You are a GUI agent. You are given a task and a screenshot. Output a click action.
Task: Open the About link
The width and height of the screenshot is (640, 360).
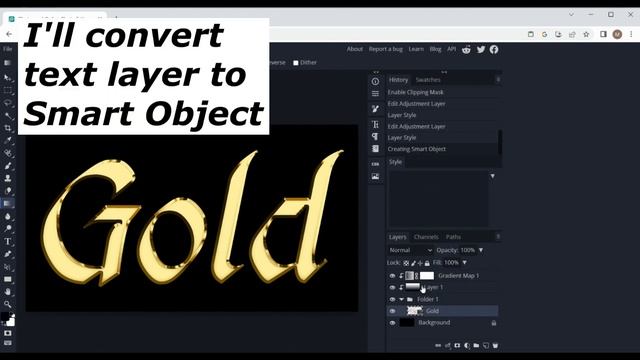coord(355,49)
